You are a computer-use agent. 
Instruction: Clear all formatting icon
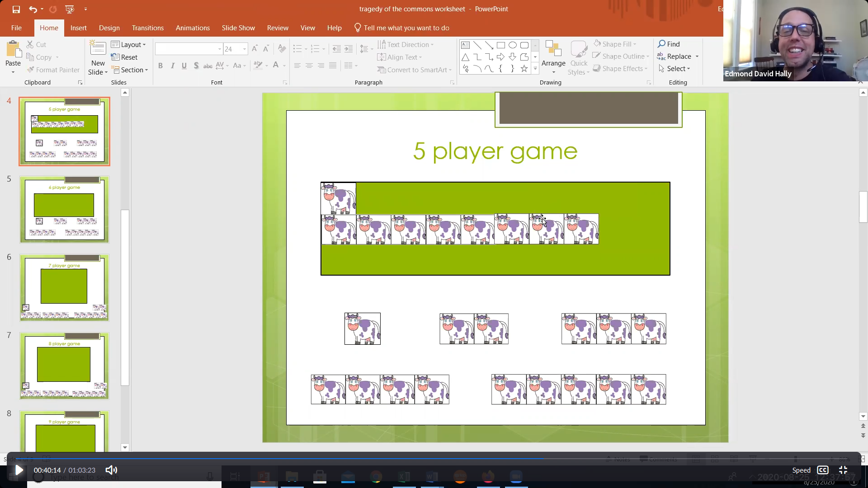pos(282,49)
